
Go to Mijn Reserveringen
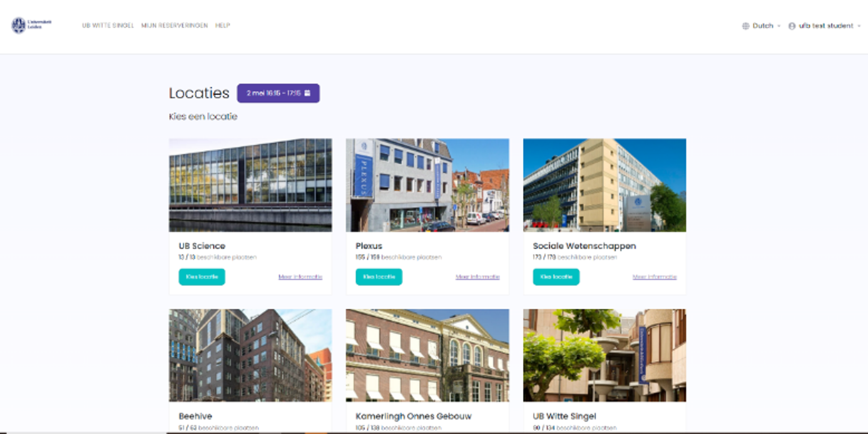pyautogui.click(x=175, y=26)
